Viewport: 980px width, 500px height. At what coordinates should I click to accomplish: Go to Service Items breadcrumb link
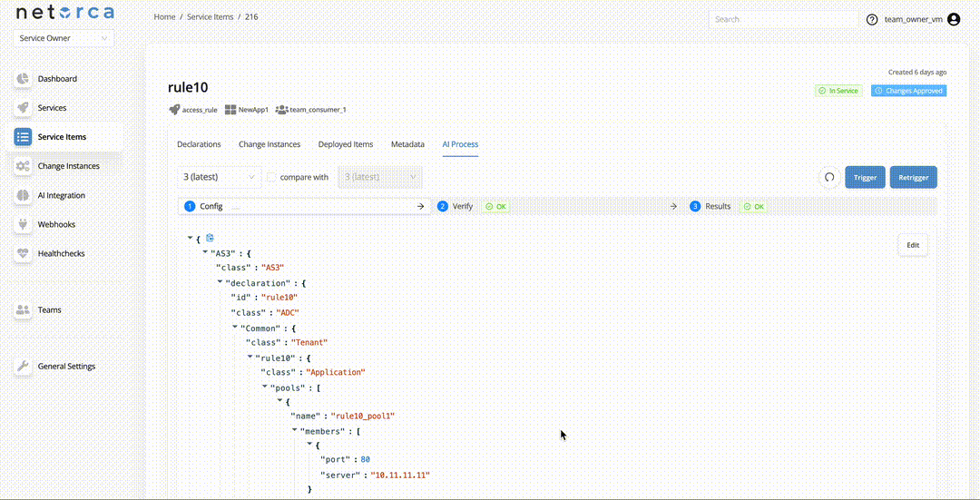pos(210,17)
